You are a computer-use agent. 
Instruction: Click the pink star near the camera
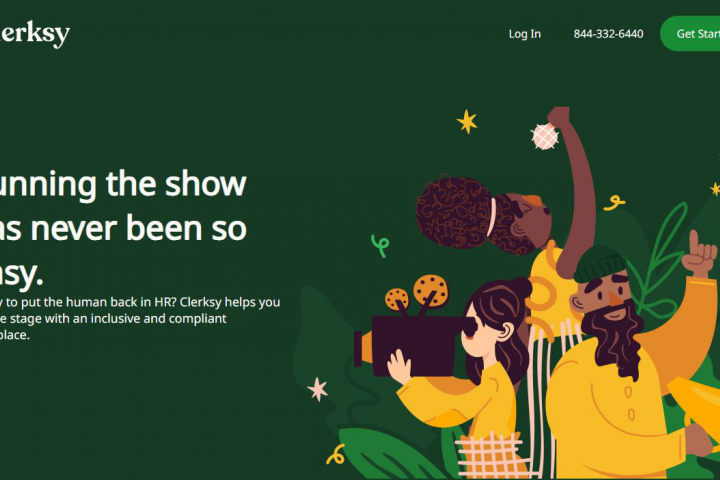[318, 390]
